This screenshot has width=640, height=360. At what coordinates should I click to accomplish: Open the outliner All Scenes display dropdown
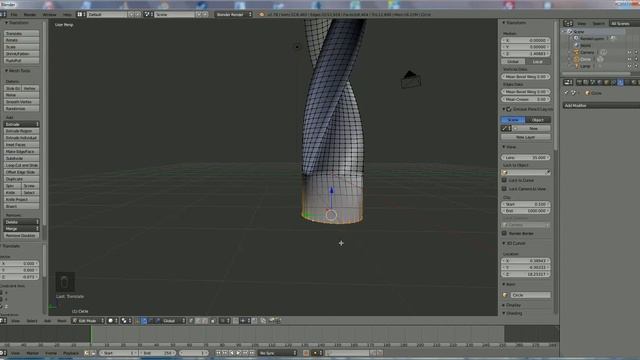pyautogui.click(x=624, y=24)
